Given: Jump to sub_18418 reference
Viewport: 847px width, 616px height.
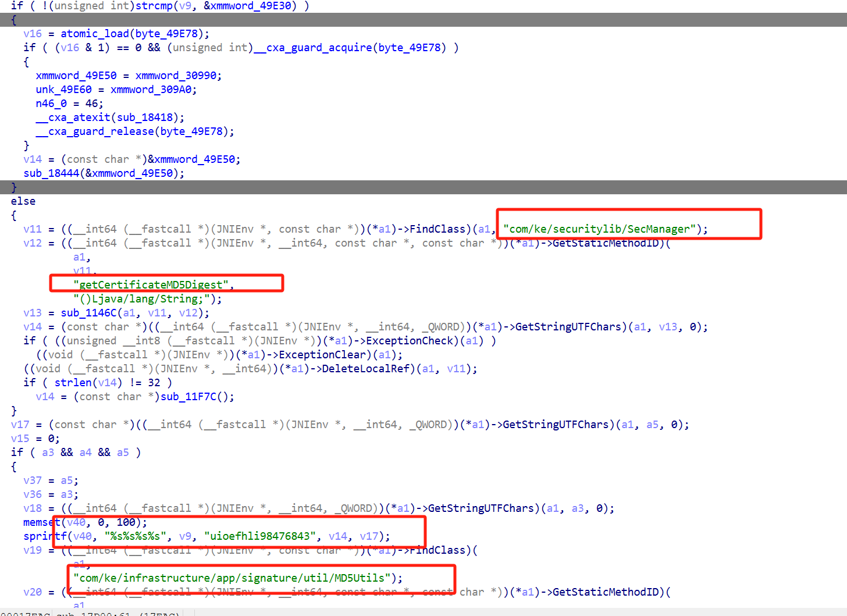Looking at the screenshot, I should click(x=145, y=117).
